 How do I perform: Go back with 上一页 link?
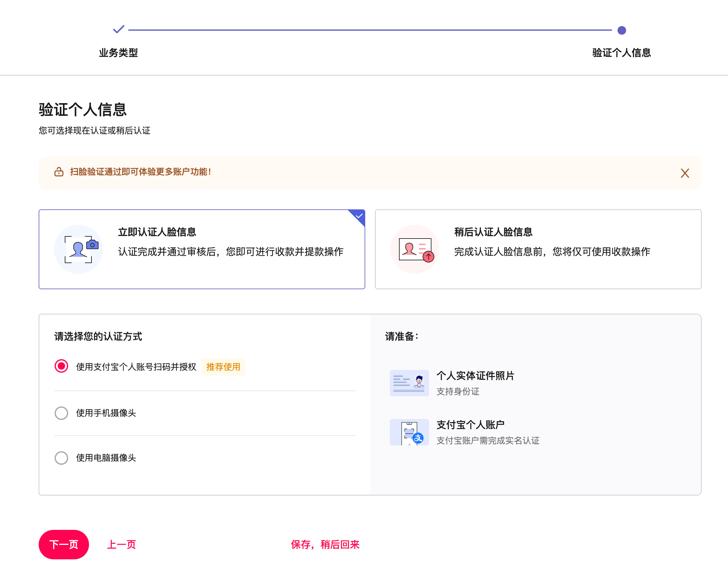[x=121, y=544]
